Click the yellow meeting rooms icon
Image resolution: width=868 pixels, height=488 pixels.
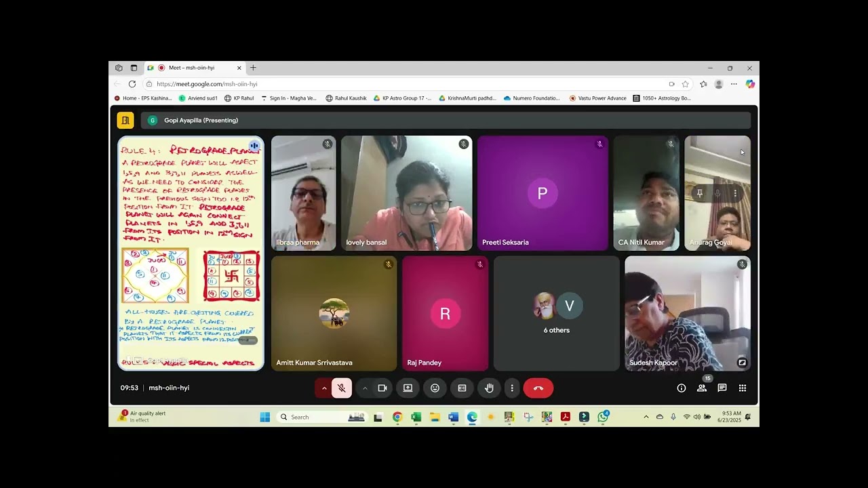(125, 121)
